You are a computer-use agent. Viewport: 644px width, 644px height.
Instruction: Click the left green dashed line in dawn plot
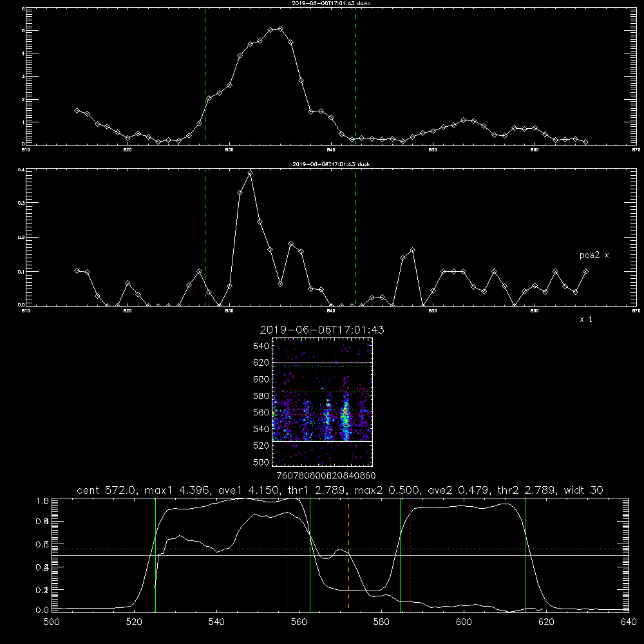[x=205, y=76]
